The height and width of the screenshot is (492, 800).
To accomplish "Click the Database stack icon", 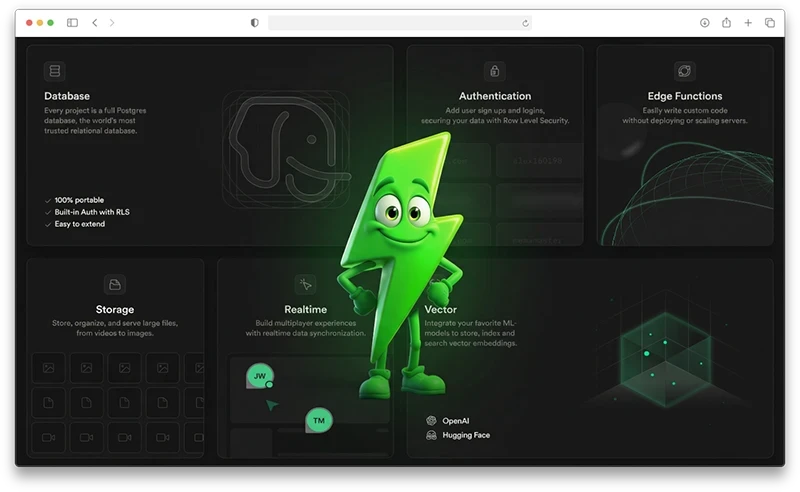I will click(55, 71).
